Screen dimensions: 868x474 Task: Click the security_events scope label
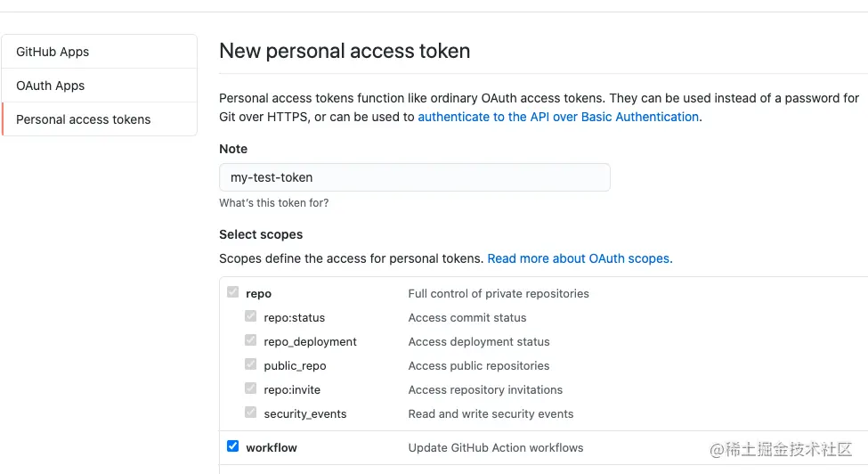(x=305, y=413)
